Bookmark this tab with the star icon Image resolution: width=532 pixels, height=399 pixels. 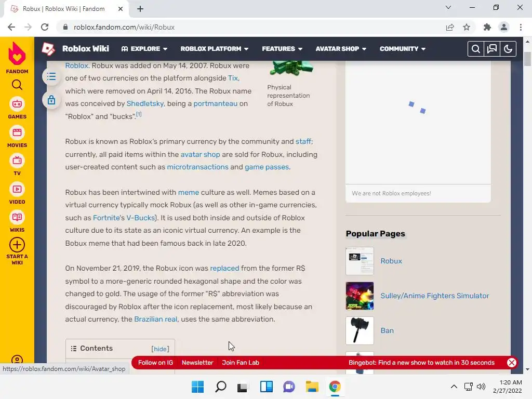(467, 27)
